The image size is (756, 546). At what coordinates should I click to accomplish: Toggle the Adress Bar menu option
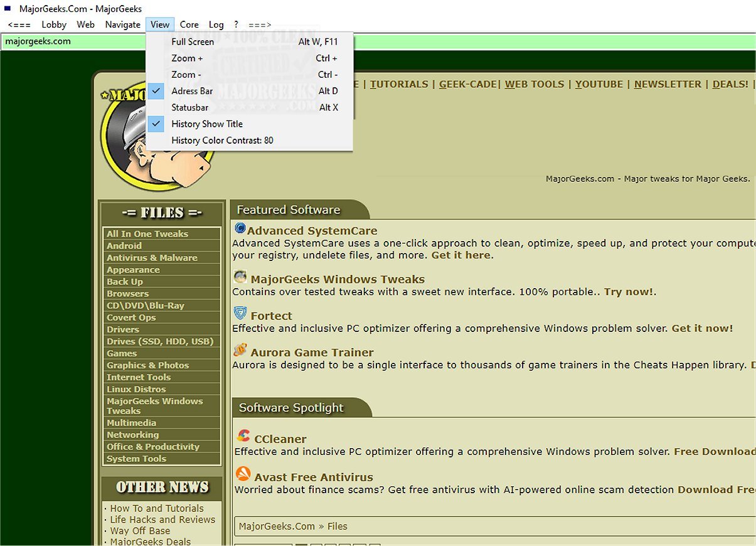click(250, 91)
